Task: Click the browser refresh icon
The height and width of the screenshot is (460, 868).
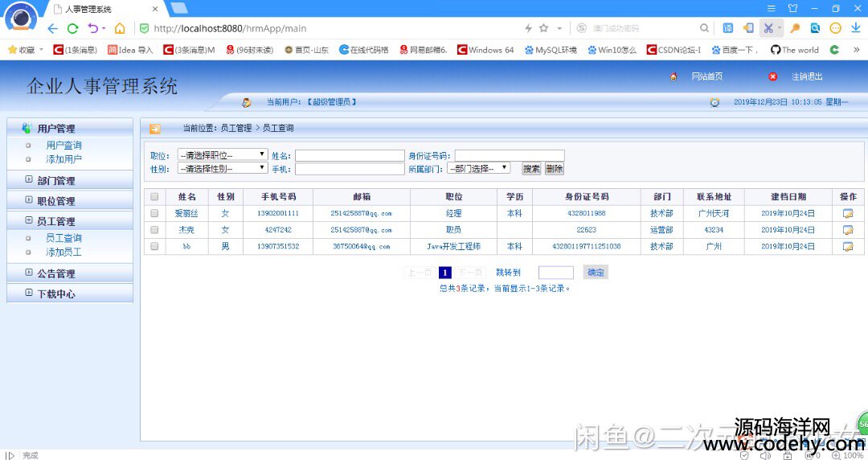Action: 72,28
